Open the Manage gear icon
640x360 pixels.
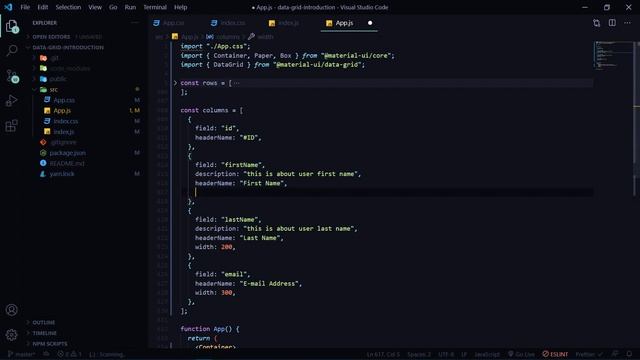coord(12,335)
